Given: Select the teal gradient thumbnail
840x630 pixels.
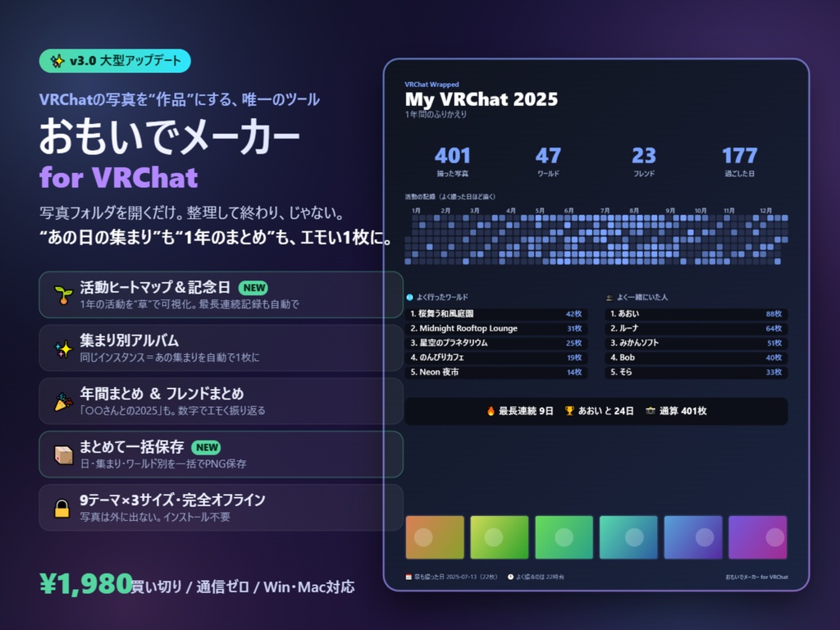Looking at the screenshot, I should (x=628, y=537).
